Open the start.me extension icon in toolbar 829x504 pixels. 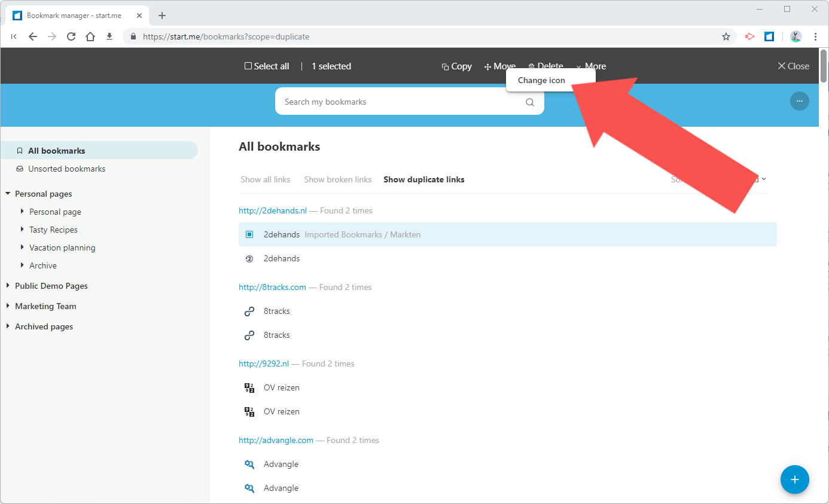point(769,36)
